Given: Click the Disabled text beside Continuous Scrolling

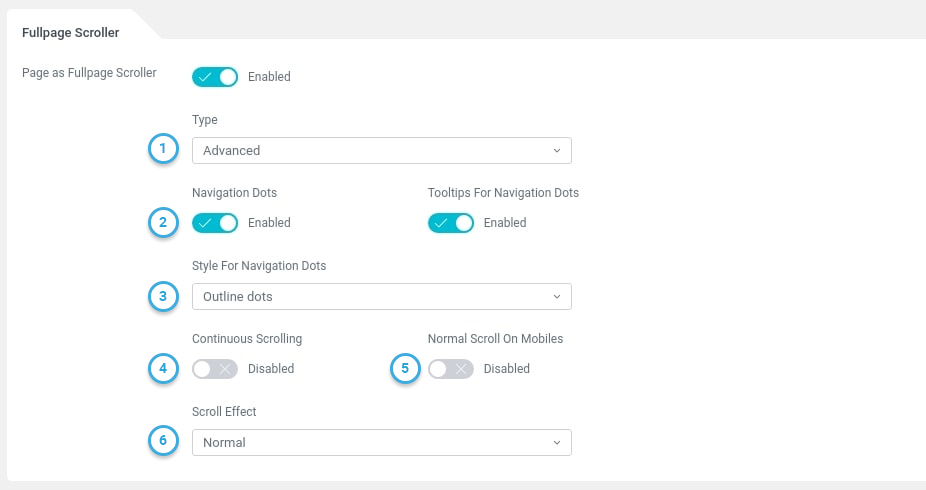Looking at the screenshot, I should point(271,369).
